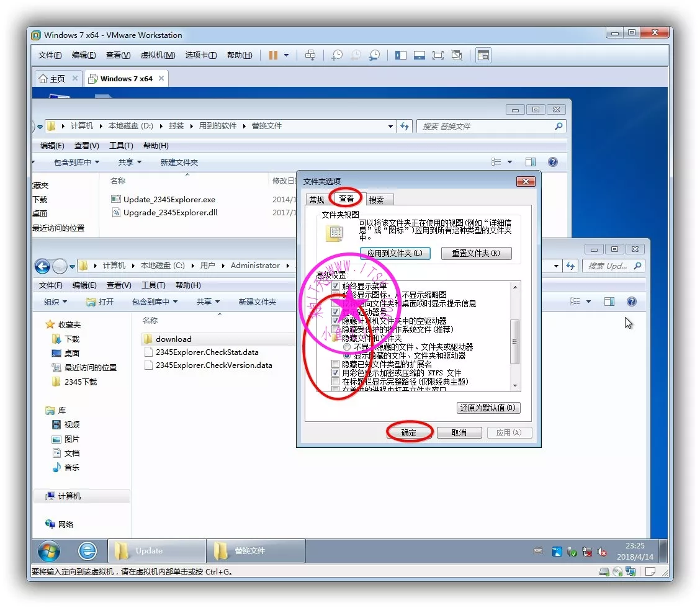Expand the dropdown arrow beside the pause button
Screen dimensions: 700x608
pyautogui.click(x=286, y=55)
